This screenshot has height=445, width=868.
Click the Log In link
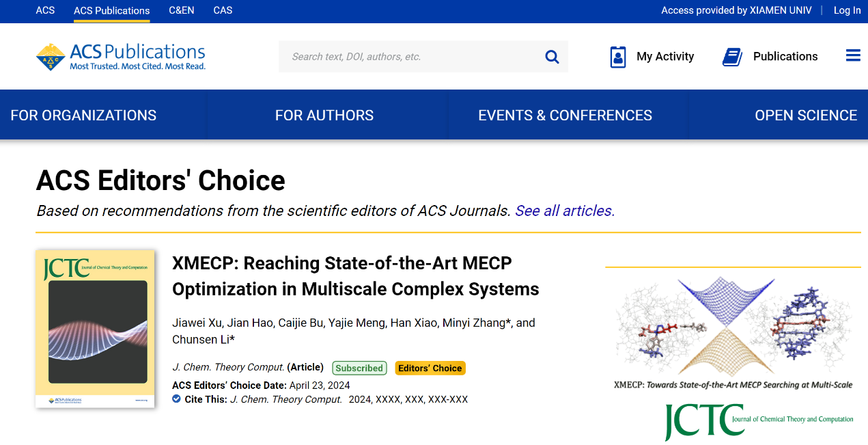(847, 10)
